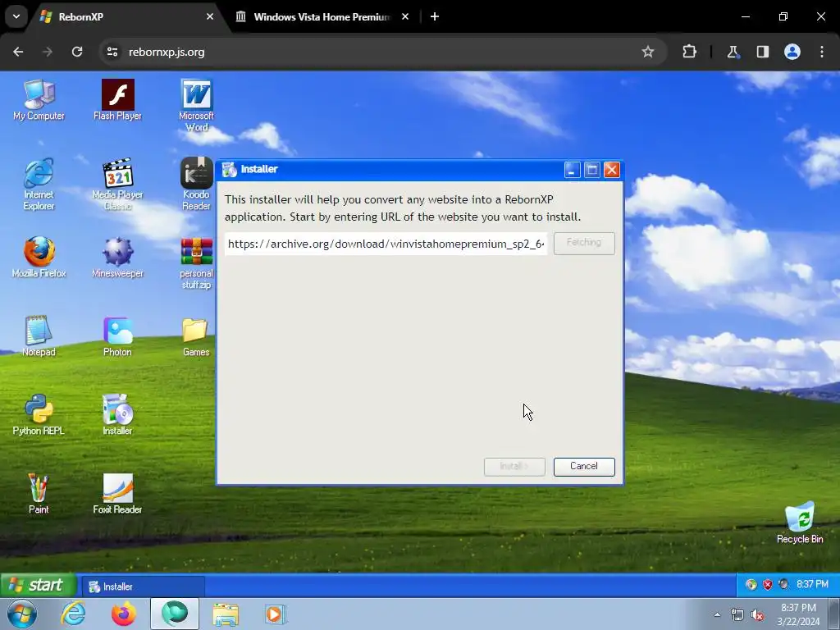
Task: Expand the tab search dropdown
Action: coord(16,16)
